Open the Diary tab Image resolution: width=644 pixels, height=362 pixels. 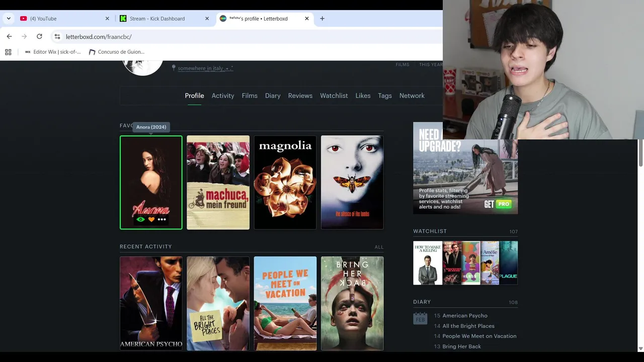click(273, 96)
